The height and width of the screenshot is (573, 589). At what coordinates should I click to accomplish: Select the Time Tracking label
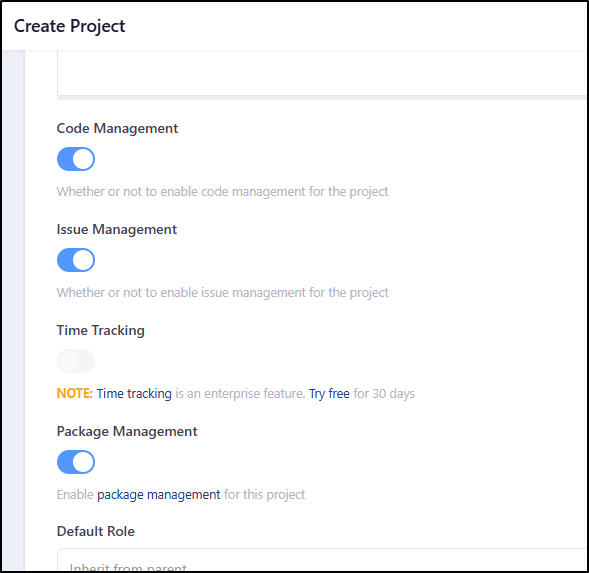(101, 331)
